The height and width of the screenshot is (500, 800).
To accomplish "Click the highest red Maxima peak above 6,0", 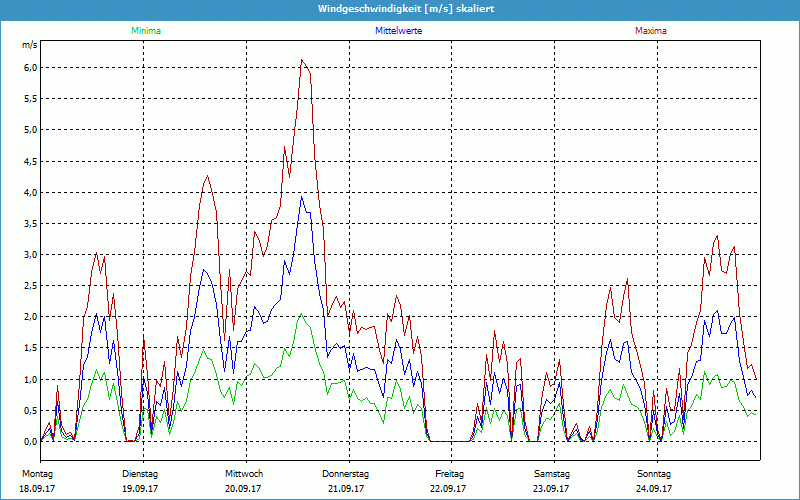I will click(x=302, y=61).
